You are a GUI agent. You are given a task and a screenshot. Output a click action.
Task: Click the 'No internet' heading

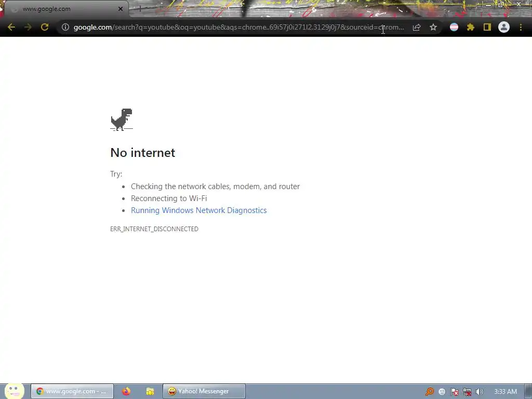[x=142, y=153]
